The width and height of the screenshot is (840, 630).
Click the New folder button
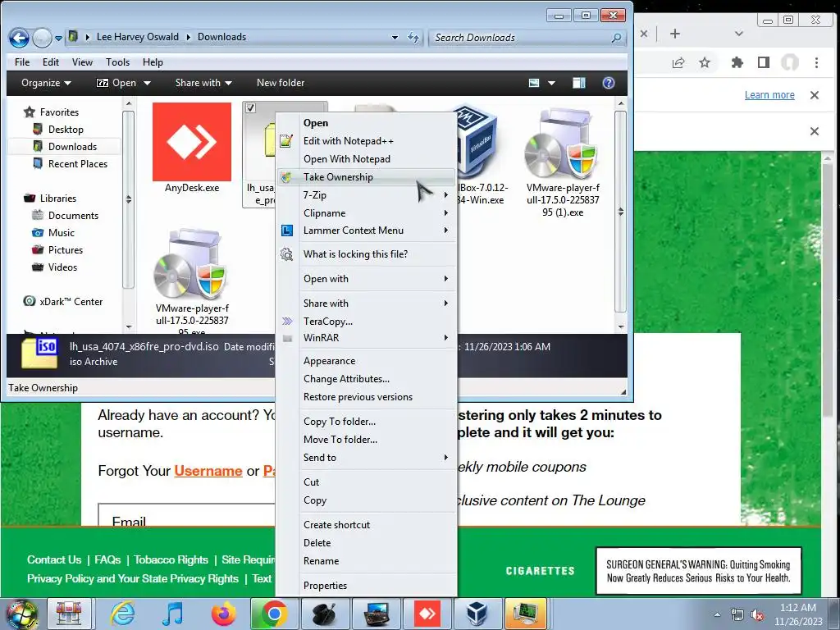pyautogui.click(x=281, y=83)
